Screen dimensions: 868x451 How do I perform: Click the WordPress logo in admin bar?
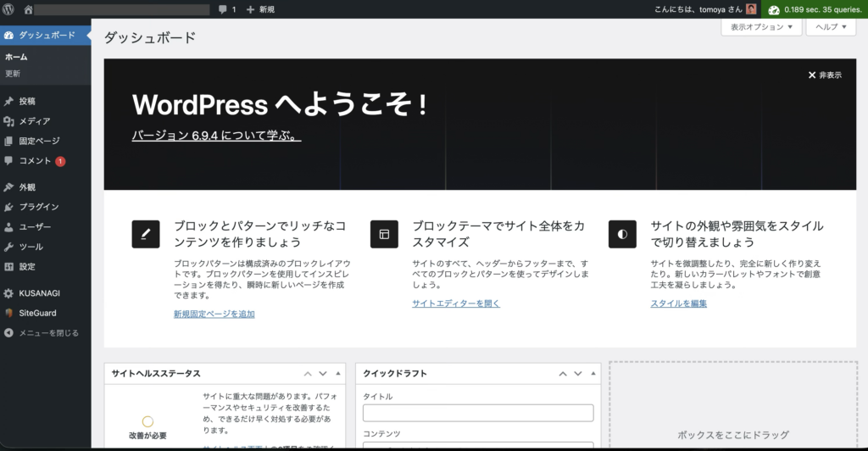click(9, 9)
